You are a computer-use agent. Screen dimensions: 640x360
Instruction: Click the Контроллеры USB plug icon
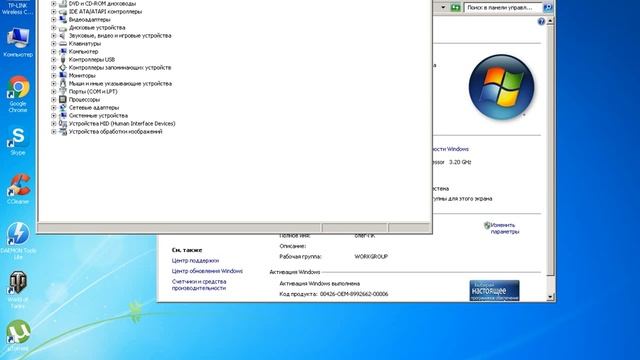(x=63, y=60)
